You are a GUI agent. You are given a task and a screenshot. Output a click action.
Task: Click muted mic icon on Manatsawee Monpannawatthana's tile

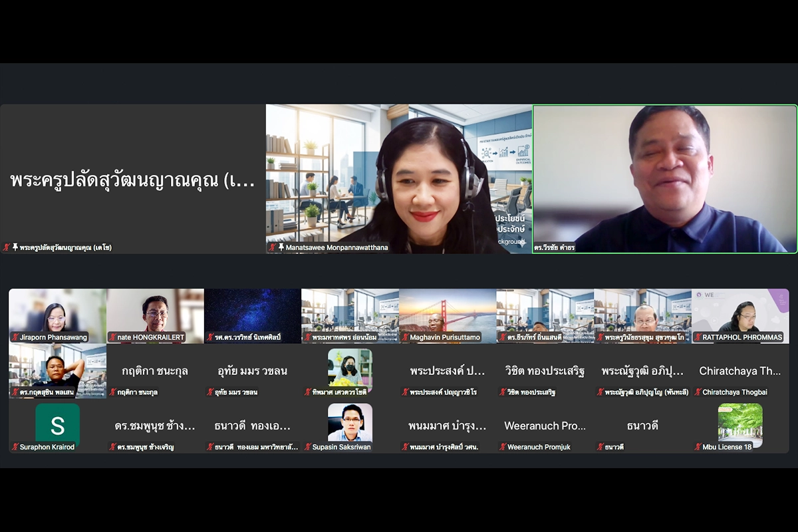click(x=273, y=247)
